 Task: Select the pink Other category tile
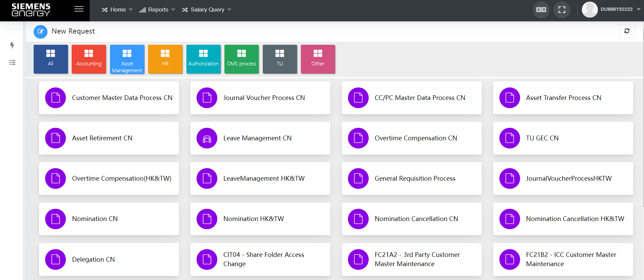(x=318, y=59)
